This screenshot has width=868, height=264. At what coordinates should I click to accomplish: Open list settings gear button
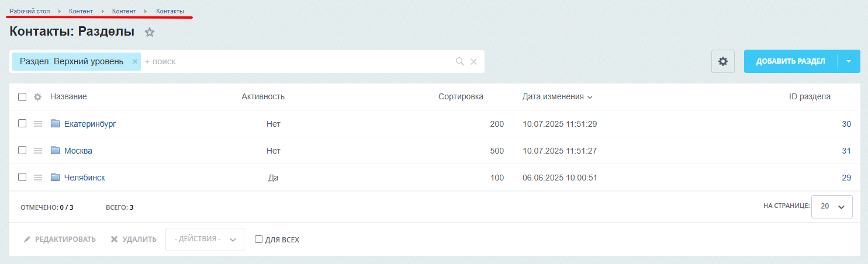point(722,61)
